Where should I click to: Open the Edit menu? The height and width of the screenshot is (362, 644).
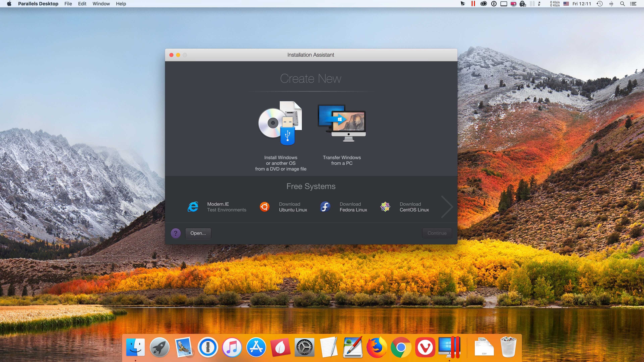pos(82,4)
